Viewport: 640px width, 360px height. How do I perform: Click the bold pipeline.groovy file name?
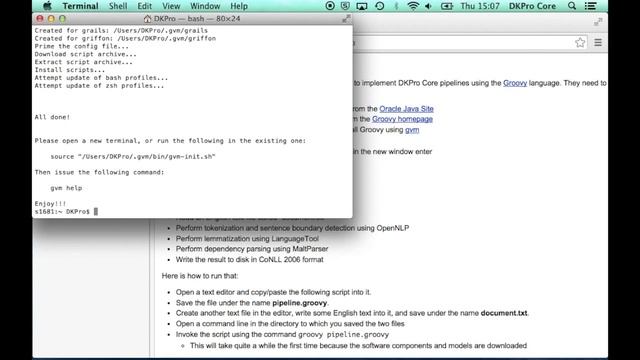(x=300, y=303)
